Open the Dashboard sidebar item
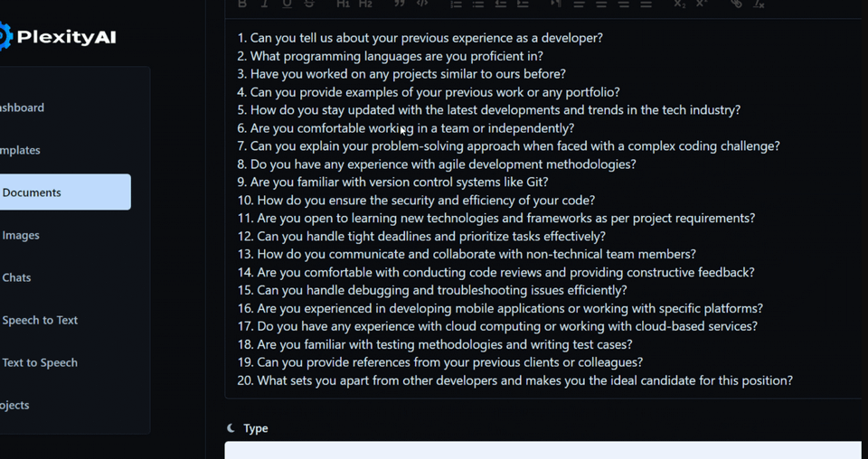 pyautogui.click(x=22, y=108)
